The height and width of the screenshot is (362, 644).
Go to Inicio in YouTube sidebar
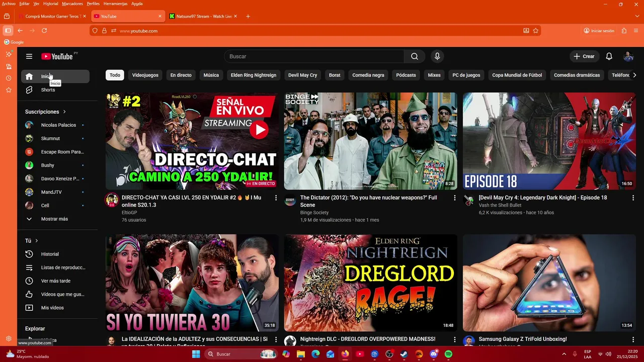pos(55,76)
